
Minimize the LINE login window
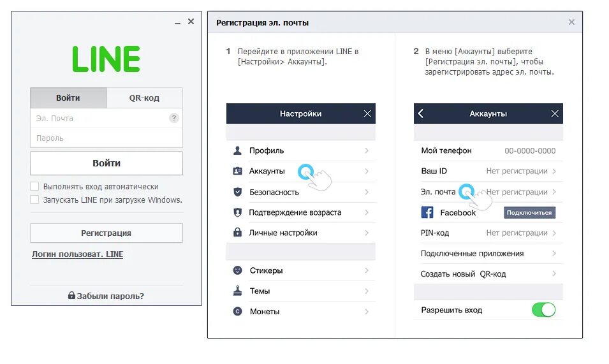[x=177, y=24]
